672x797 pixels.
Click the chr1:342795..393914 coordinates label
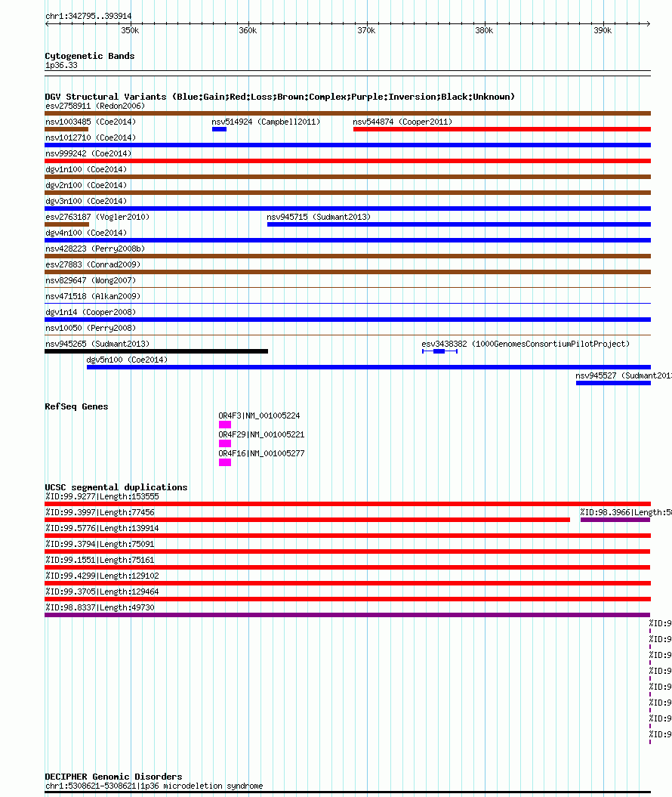[x=88, y=16]
